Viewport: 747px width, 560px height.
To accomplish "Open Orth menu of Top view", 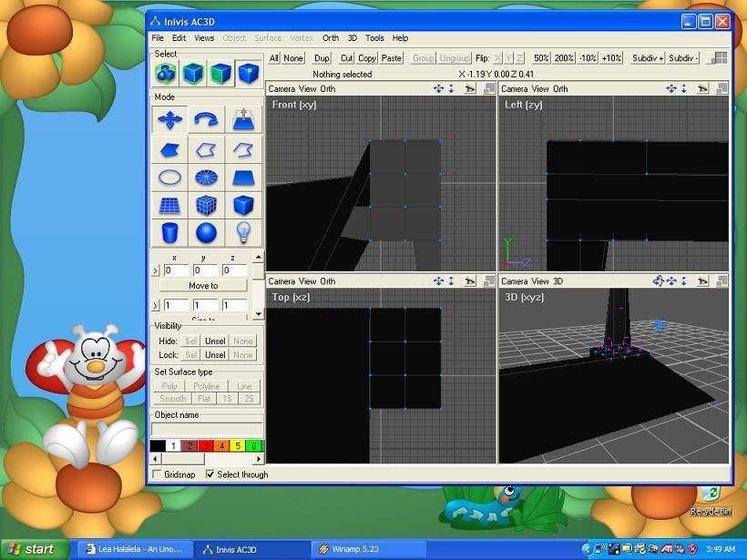I will (x=328, y=281).
